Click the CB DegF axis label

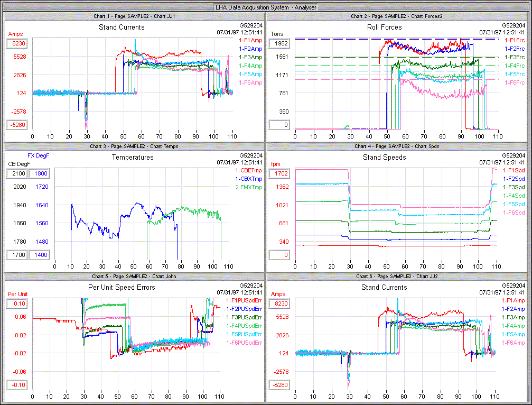point(19,164)
